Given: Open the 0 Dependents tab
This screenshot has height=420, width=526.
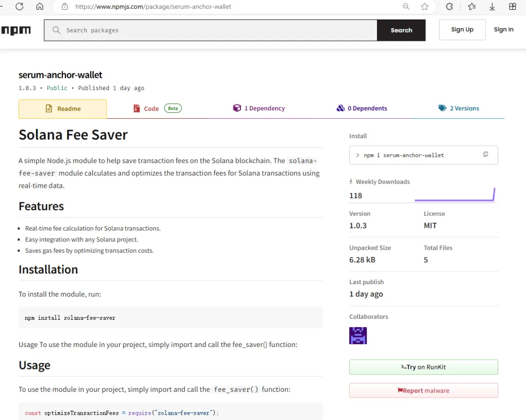Looking at the screenshot, I should tap(361, 108).
